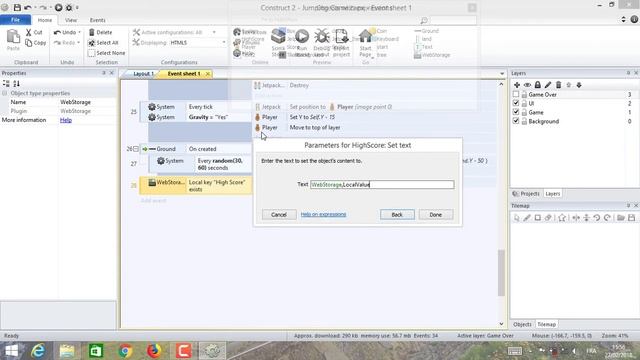Collapse Object type properties section
This screenshot has width=640, height=360.
[5, 93]
